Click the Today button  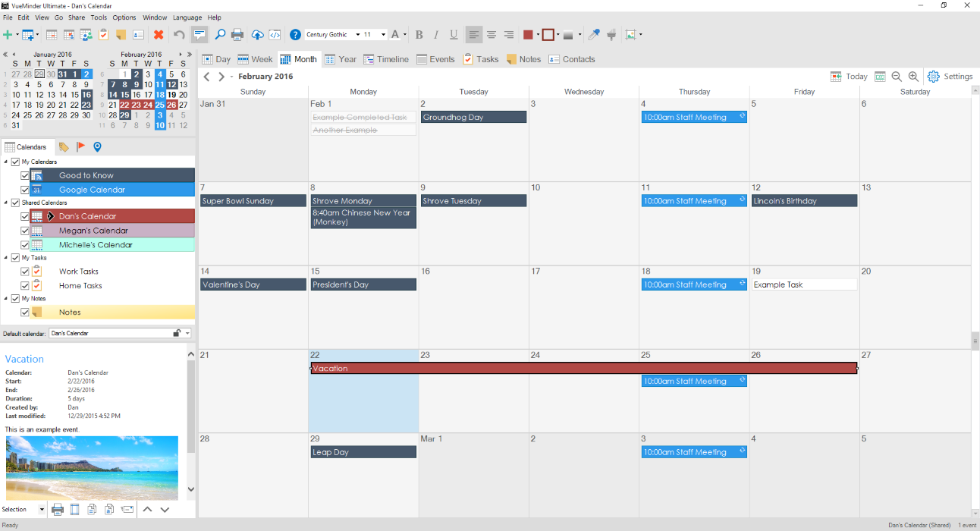pos(849,77)
